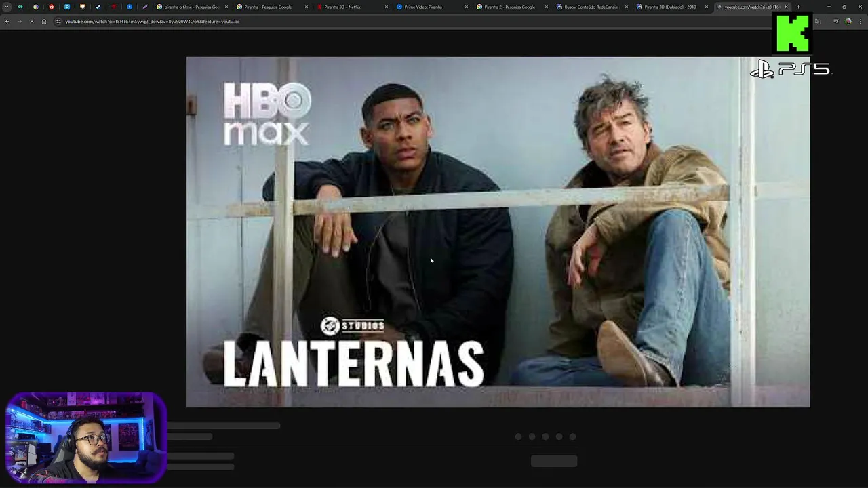This screenshot has height=488, width=868.
Task: Select the pinned blue play-button tab icon
Action: pos(130,7)
